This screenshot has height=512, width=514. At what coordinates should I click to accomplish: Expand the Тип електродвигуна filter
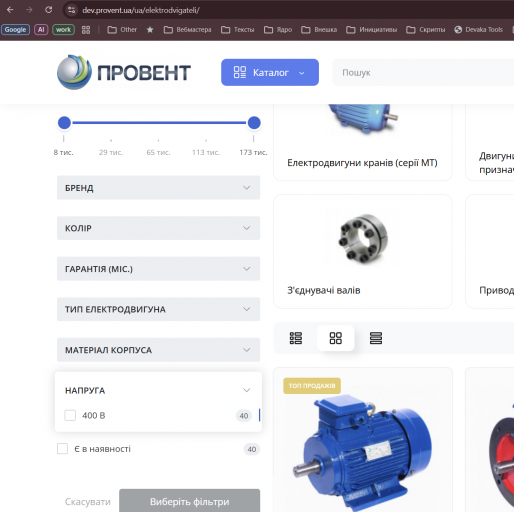click(x=158, y=309)
